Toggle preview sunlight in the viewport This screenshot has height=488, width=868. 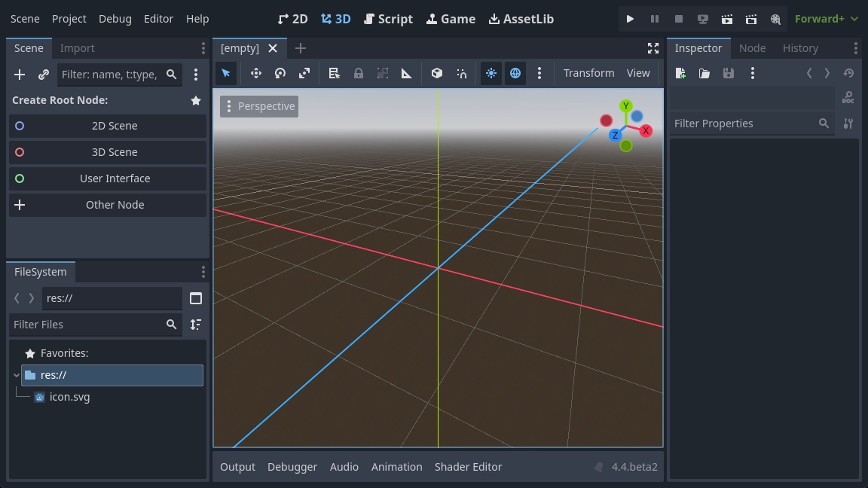(491, 73)
